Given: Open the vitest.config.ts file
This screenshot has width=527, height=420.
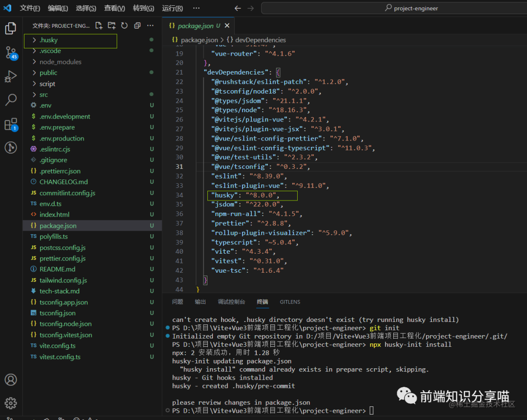Looking at the screenshot, I should pos(92,357).
